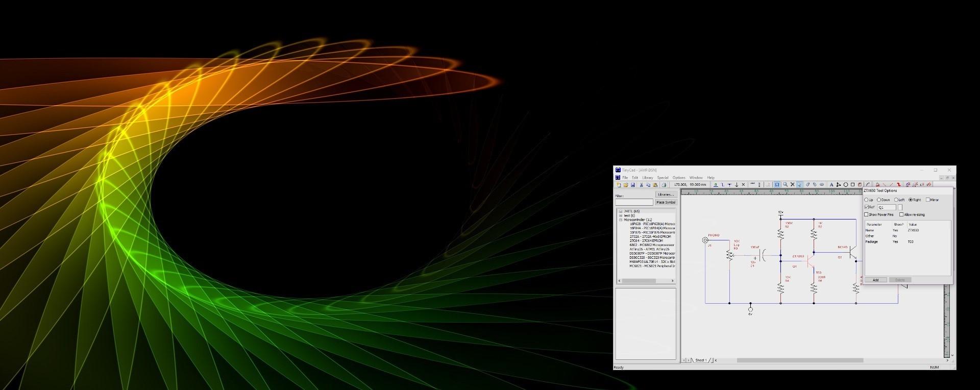Click the Libraries... button

[666, 194]
